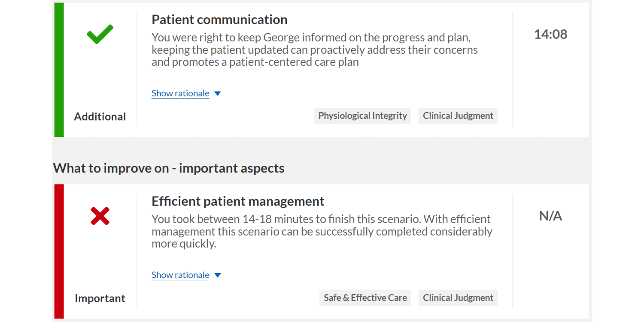
Task: Open Show rationale link for Patient communication
Action: [x=180, y=93]
